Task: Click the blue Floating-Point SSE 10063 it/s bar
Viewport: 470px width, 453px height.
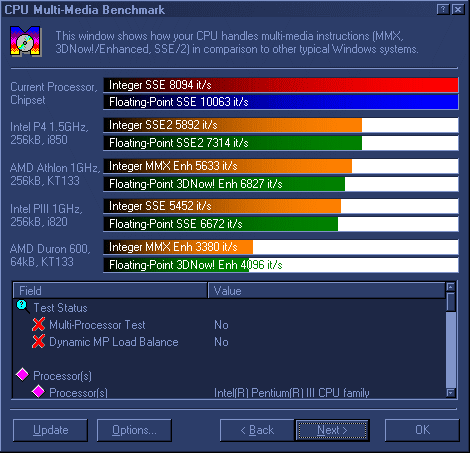Action: click(281, 102)
